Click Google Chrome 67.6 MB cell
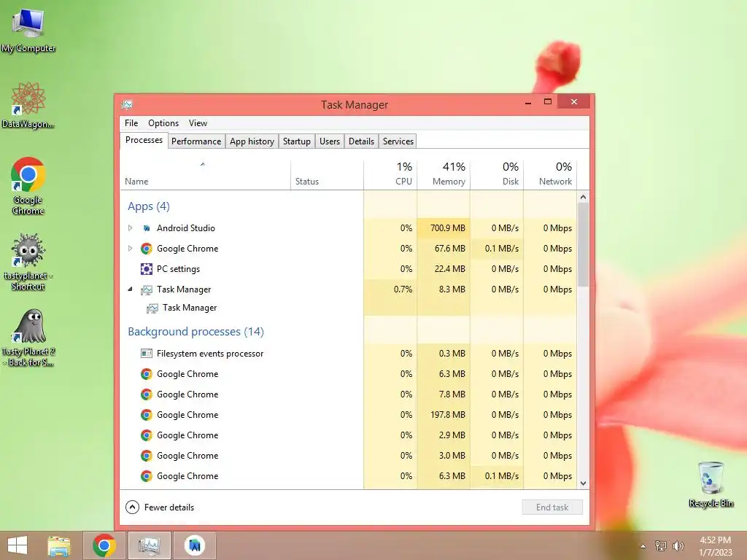 (x=444, y=249)
